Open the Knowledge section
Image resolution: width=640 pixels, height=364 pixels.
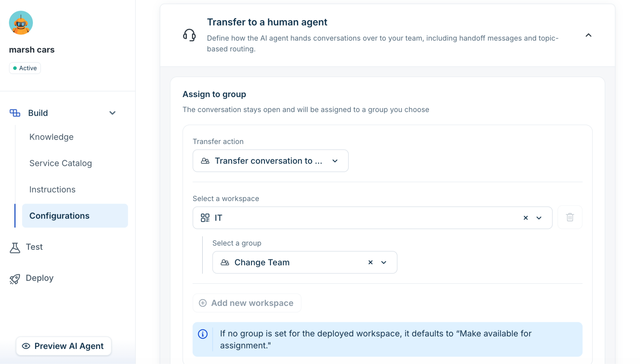point(52,137)
